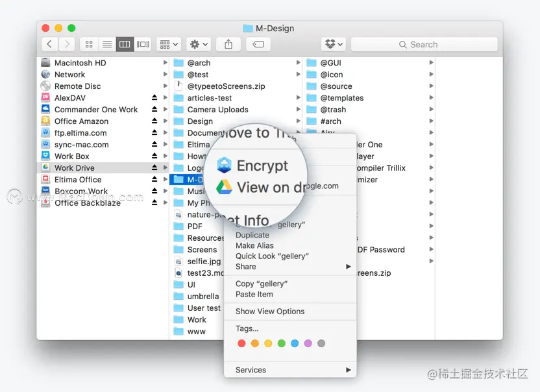Viewport: 540px width, 392px height.
Task: Go forward with the right arrow button
Action: click(x=67, y=44)
